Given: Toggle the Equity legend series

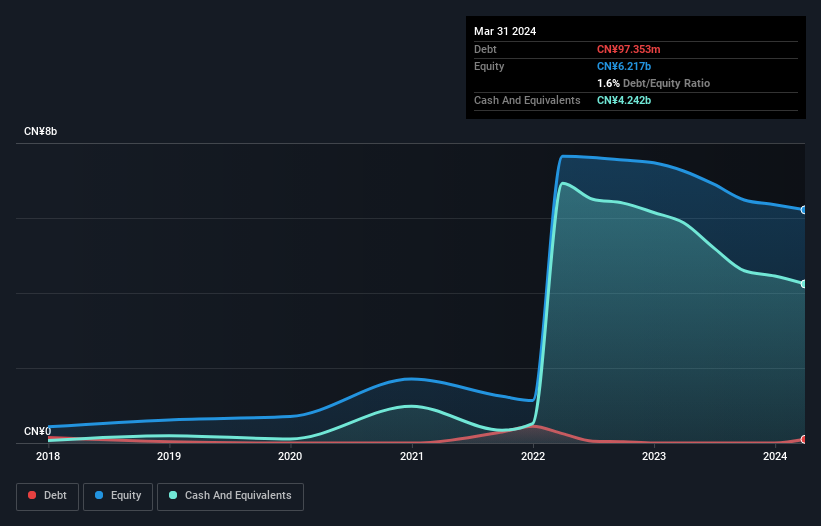Looking at the screenshot, I should click(118, 496).
